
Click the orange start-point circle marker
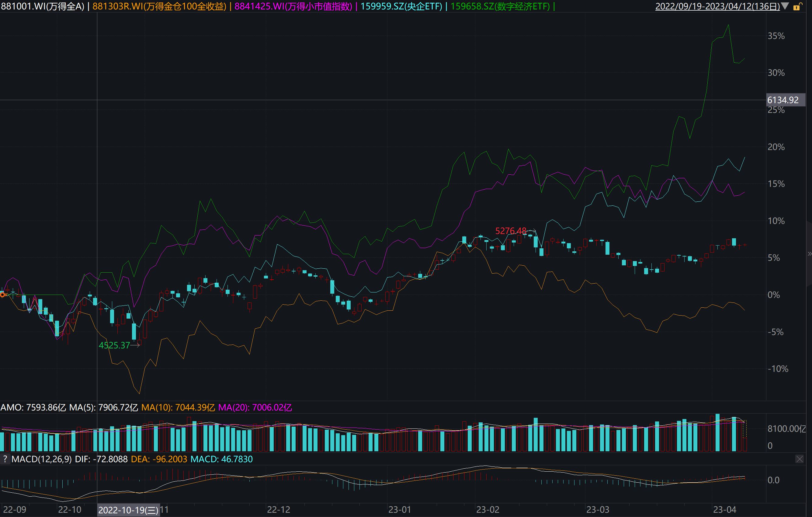coord(3,295)
